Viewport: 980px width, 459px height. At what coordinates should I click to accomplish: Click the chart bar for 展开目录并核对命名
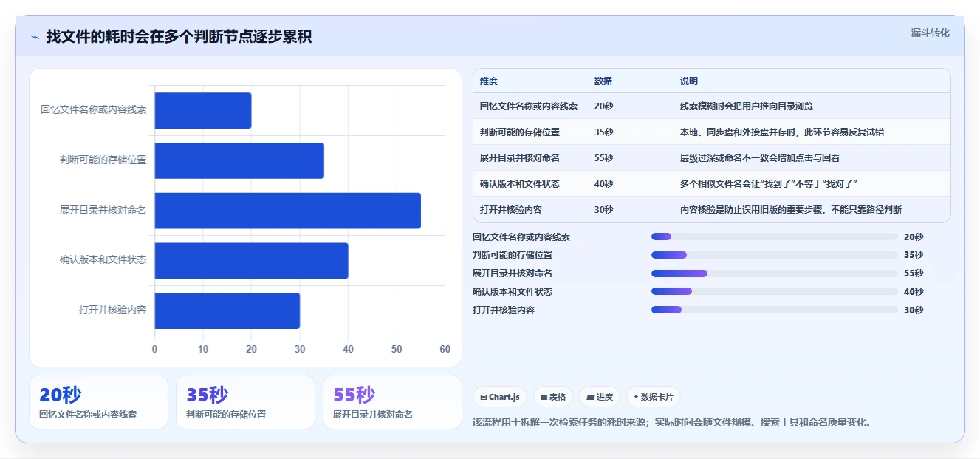[x=287, y=211]
